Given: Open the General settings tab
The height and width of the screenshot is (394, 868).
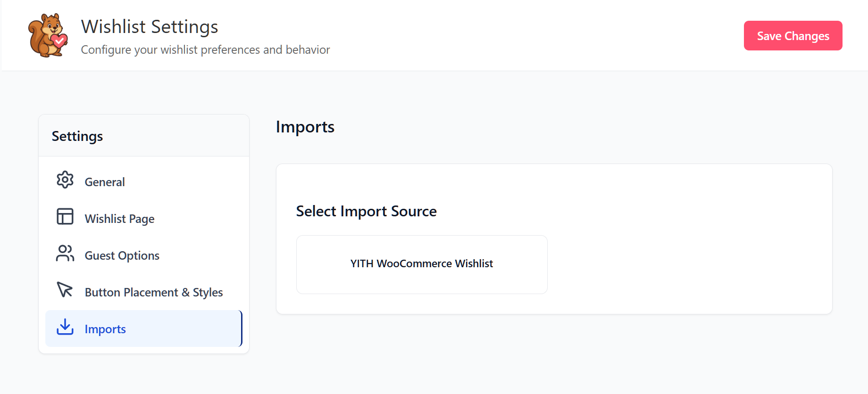Looking at the screenshot, I should 105,182.
